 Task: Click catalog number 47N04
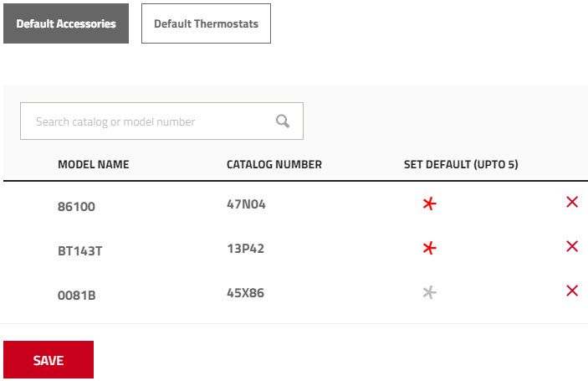pyautogui.click(x=246, y=204)
